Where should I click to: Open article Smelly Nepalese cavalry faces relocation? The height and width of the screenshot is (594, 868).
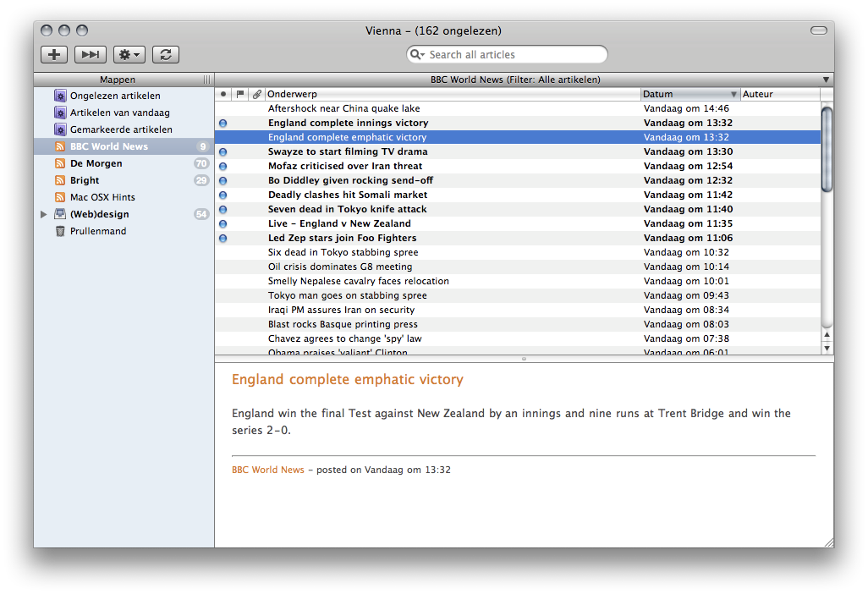click(518, 281)
